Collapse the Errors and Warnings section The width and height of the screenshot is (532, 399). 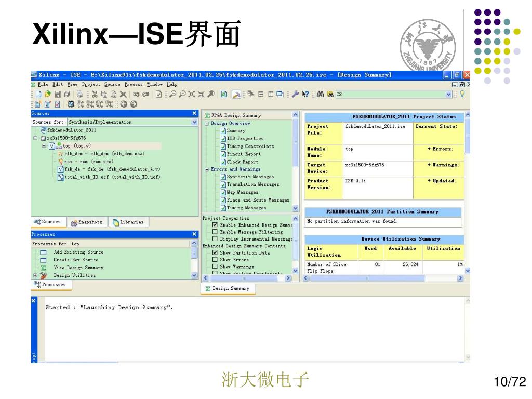point(207,169)
